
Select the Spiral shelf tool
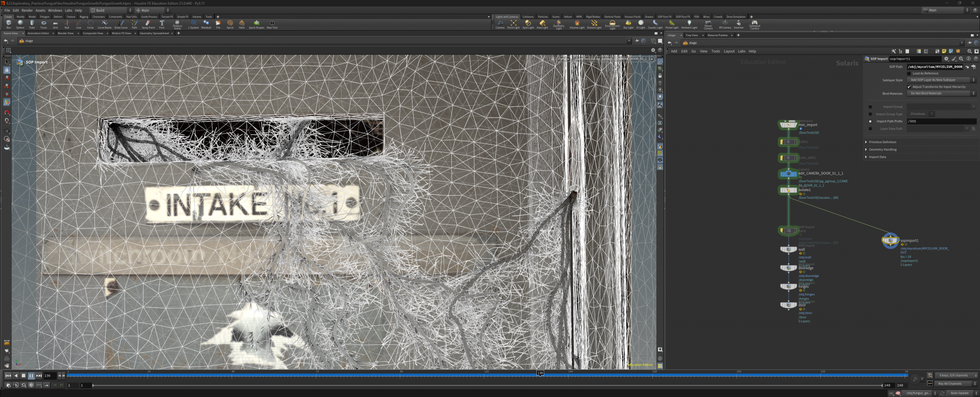pos(230,24)
